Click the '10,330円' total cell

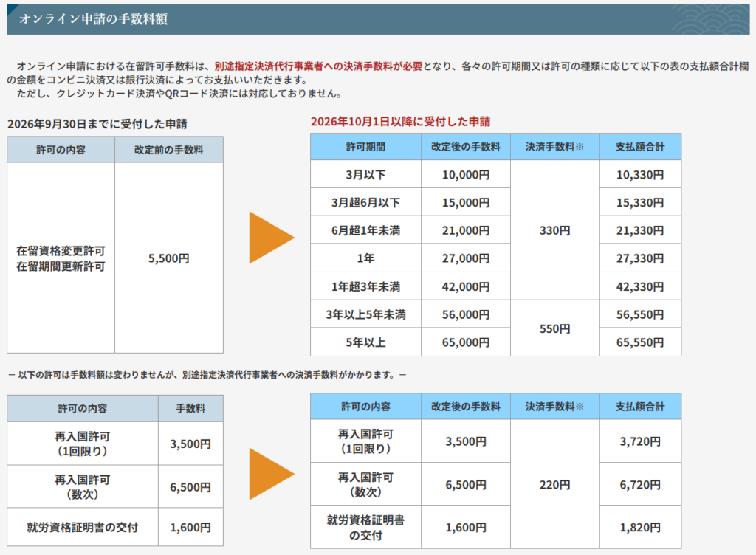tap(640, 174)
